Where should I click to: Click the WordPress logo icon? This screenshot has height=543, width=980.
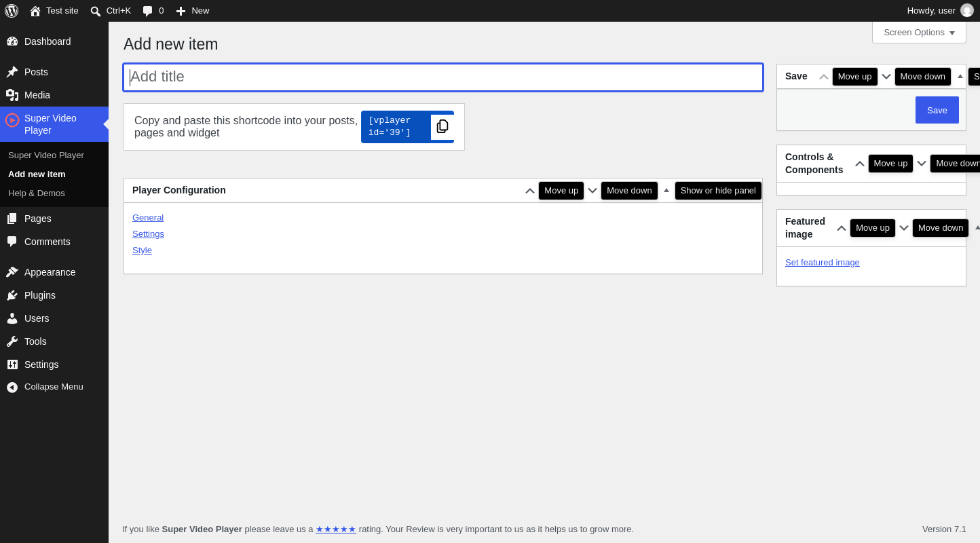(12, 11)
